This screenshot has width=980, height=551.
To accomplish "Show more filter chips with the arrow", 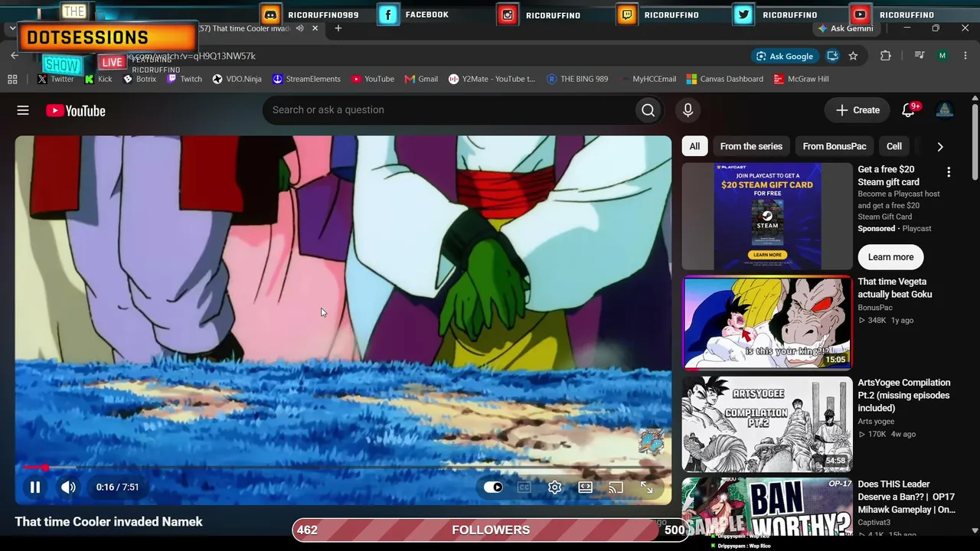I will pos(940,146).
